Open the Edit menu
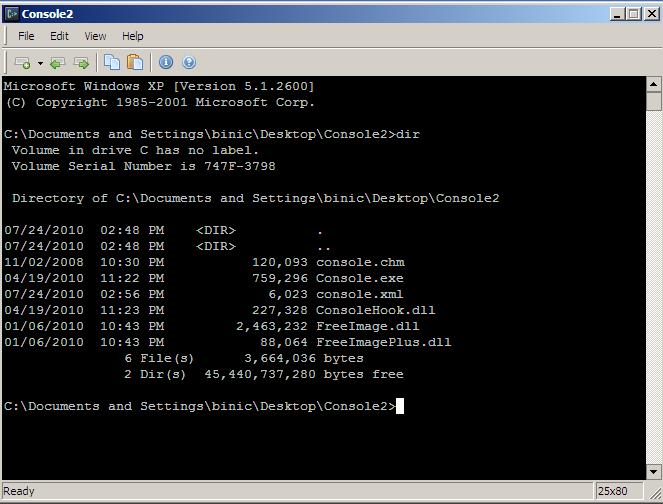This screenshot has height=504, width=663. click(x=59, y=36)
